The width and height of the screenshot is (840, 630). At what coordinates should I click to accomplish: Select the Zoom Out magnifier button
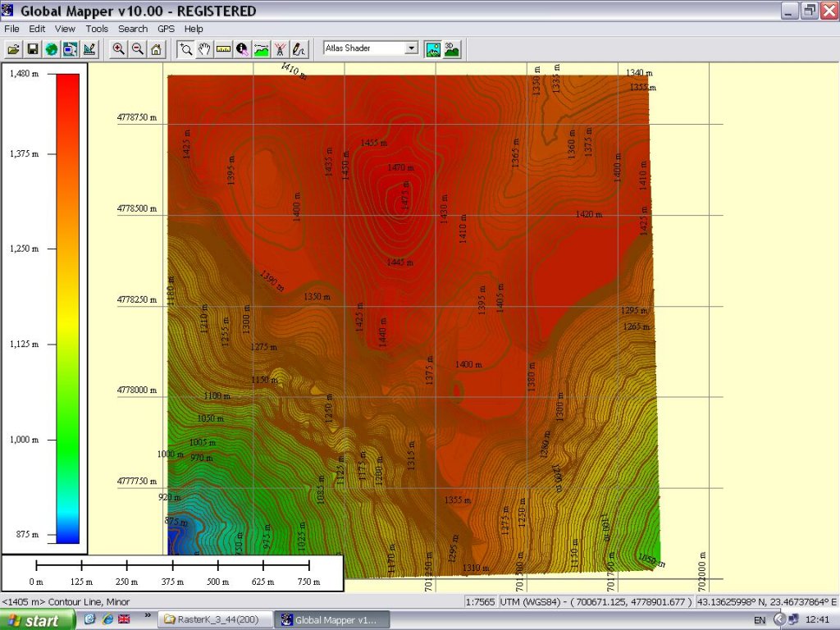click(137, 48)
